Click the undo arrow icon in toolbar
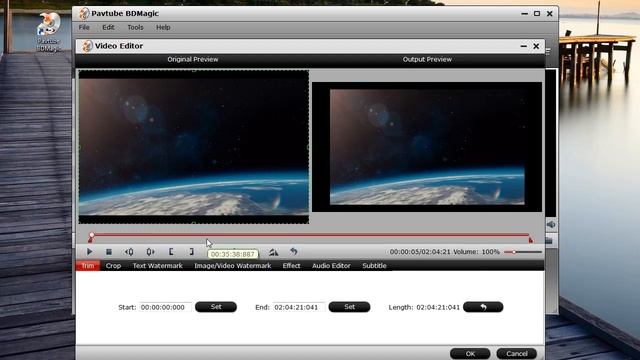This screenshot has width=640, height=360. [x=293, y=252]
